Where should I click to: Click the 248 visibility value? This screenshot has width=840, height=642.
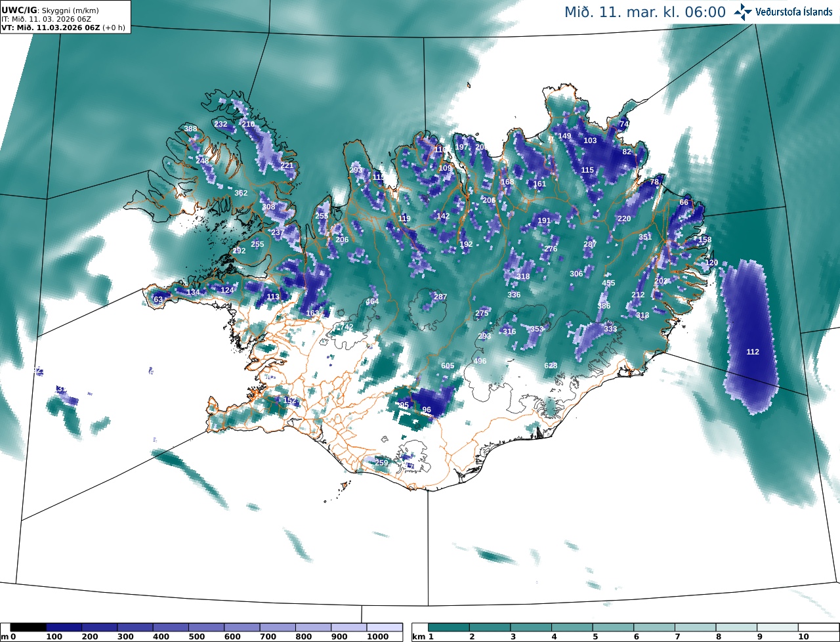[203, 161]
